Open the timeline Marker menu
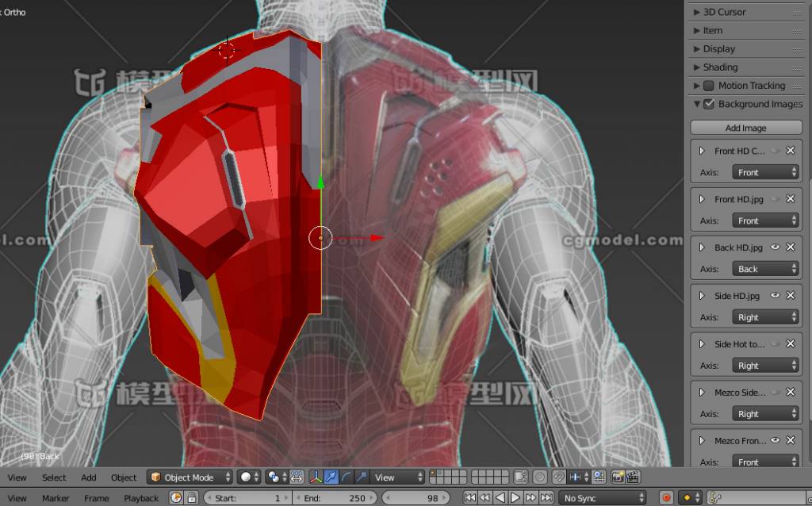 (56, 498)
